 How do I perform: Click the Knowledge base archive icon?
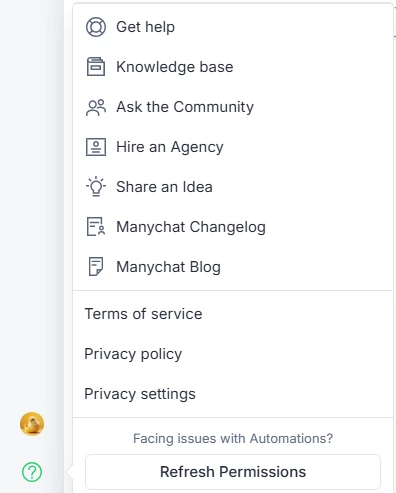click(96, 67)
